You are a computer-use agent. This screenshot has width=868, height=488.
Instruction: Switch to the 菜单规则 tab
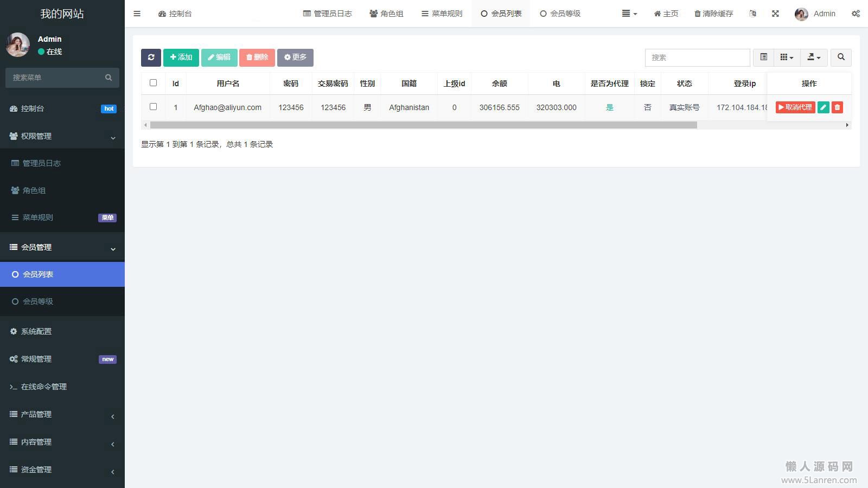point(442,14)
